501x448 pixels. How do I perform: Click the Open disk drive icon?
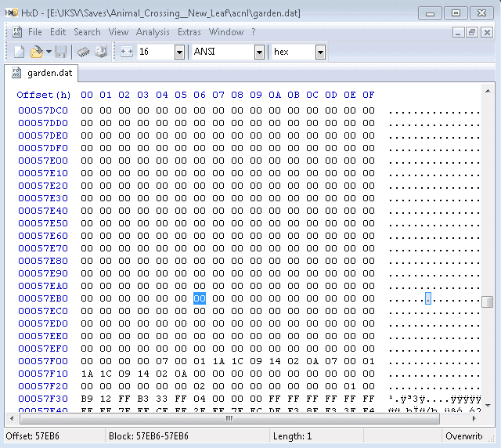[x=101, y=52]
